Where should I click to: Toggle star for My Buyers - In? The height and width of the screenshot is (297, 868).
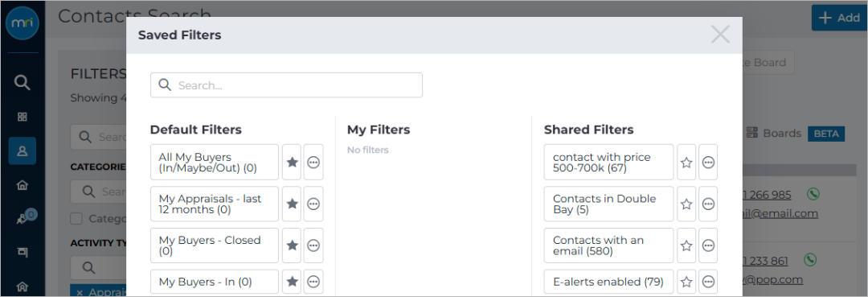click(292, 282)
